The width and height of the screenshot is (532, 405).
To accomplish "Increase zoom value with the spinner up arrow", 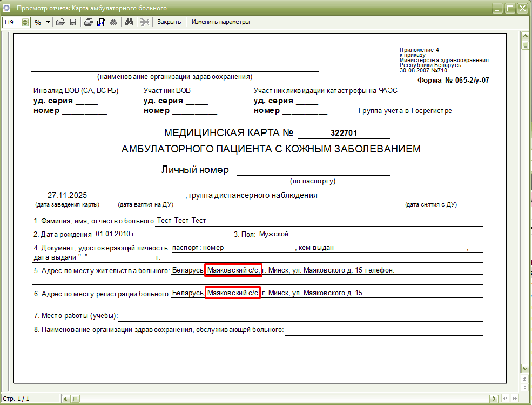I will [25, 20].
